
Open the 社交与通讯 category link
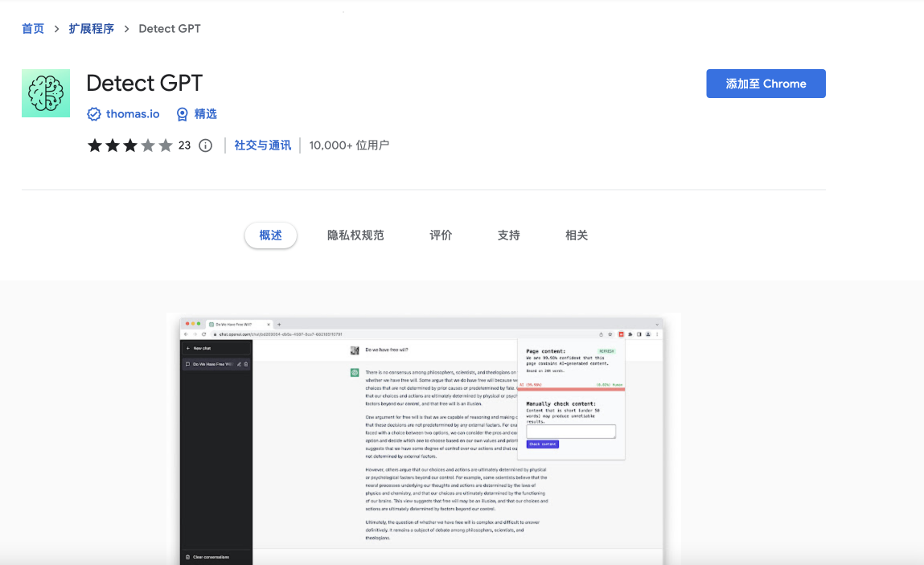[x=263, y=145]
